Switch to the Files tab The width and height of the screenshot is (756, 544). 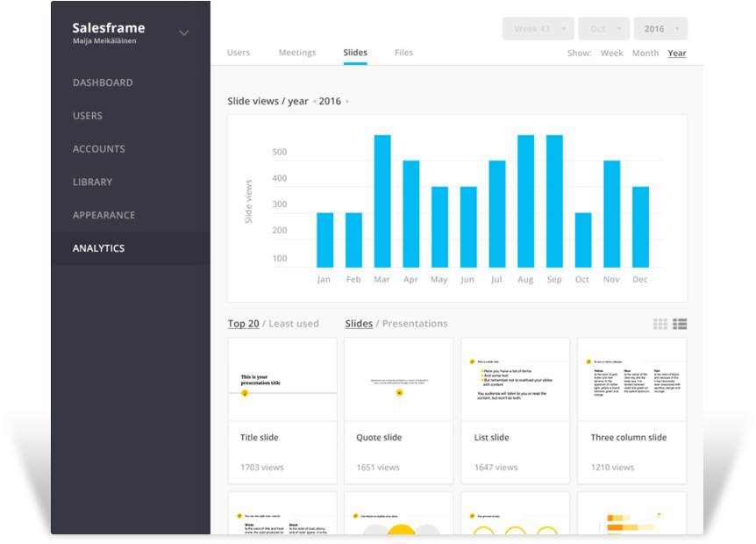[403, 53]
